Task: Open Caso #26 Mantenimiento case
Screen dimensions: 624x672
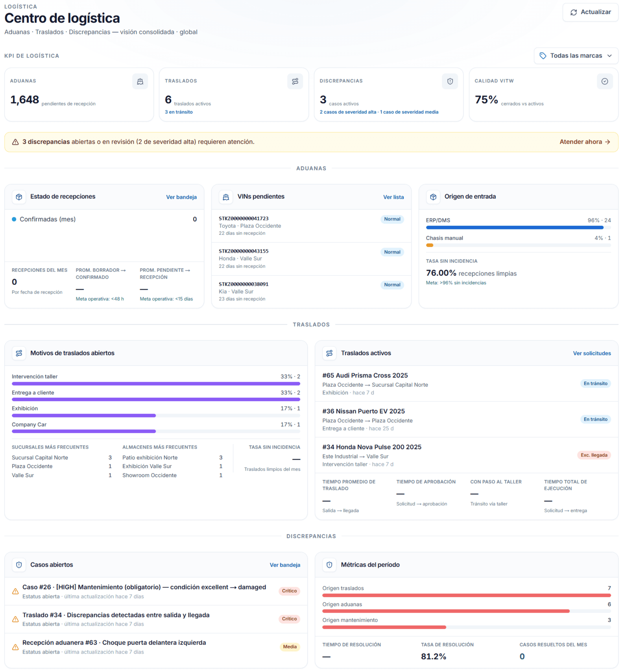Action: [156, 591]
